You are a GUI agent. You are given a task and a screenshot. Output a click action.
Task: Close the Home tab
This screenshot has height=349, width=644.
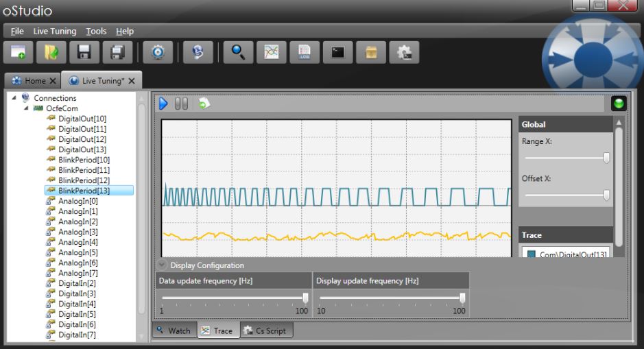[x=53, y=81]
